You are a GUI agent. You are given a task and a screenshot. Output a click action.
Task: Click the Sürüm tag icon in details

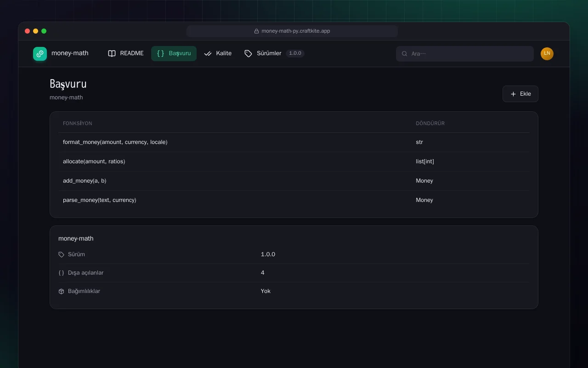(62, 254)
